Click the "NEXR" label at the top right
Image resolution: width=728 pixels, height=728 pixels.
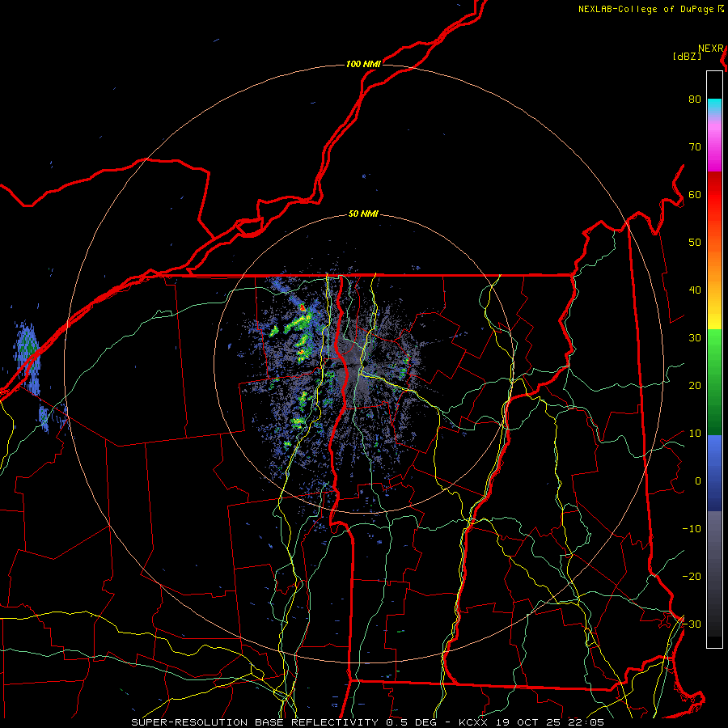point(711,49)
